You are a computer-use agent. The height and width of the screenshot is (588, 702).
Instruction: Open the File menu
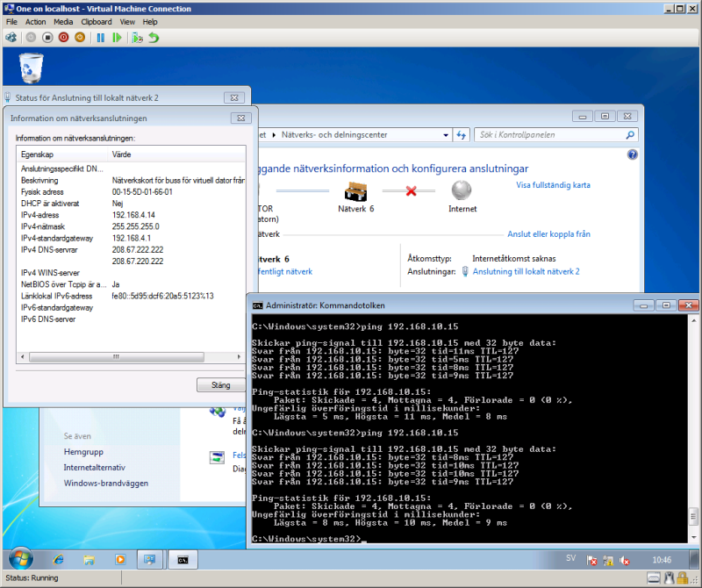tap(11, 21)
